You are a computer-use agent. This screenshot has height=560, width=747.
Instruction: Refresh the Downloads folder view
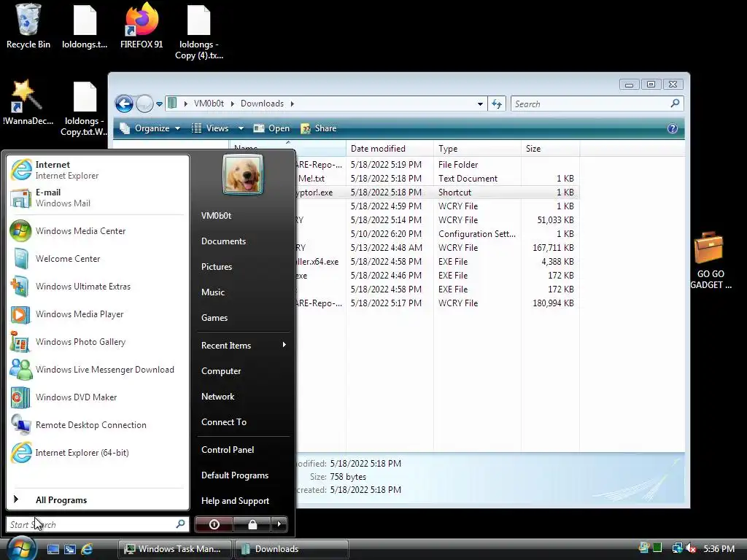[497, 104]
